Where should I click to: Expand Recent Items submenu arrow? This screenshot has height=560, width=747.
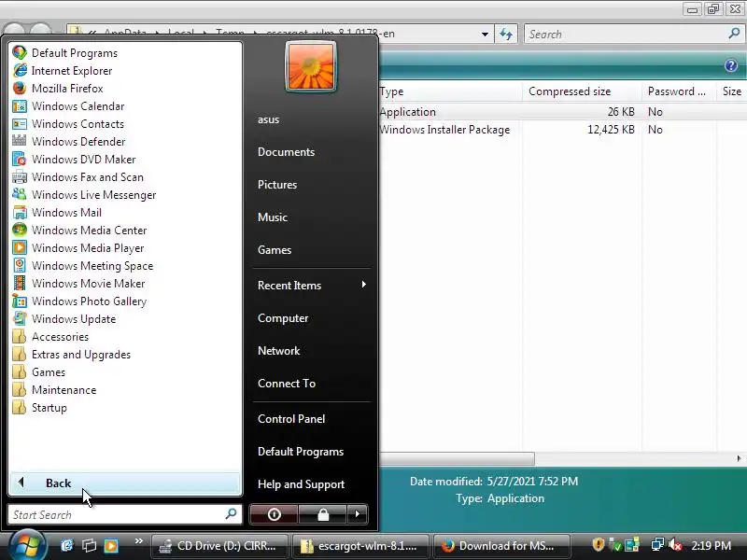[364, 285]
